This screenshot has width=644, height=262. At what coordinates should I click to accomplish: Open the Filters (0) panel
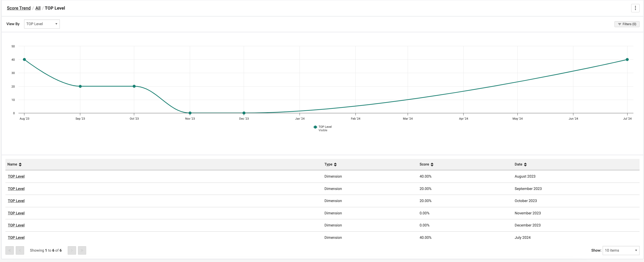(627, 24)
